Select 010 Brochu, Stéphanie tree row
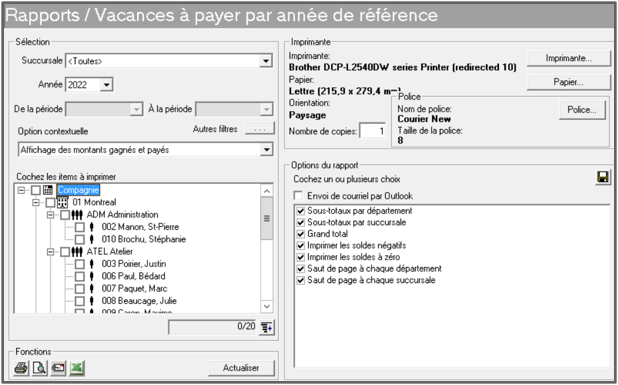618x385 pixels. pyautogui.click(x=143, y=239)
